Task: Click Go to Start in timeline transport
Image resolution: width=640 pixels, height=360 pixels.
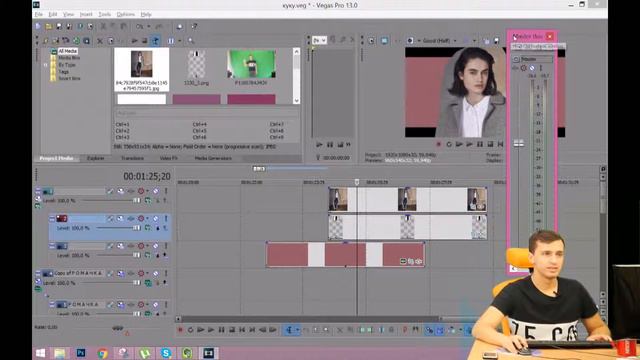Action: 242,330
